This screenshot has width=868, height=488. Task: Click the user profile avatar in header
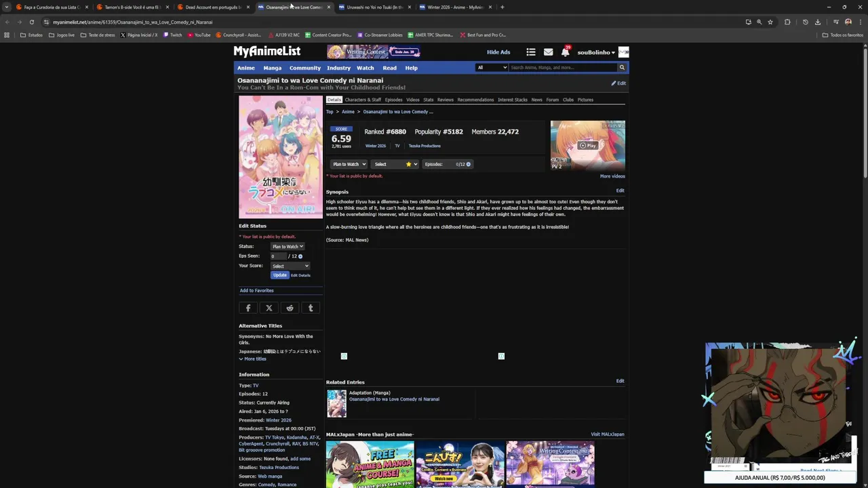tap(623, 52)
